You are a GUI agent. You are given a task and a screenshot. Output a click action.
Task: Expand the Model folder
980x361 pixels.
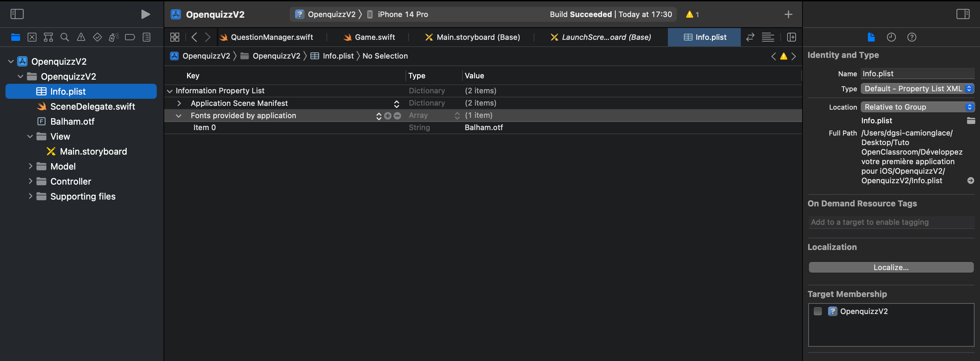30,166
